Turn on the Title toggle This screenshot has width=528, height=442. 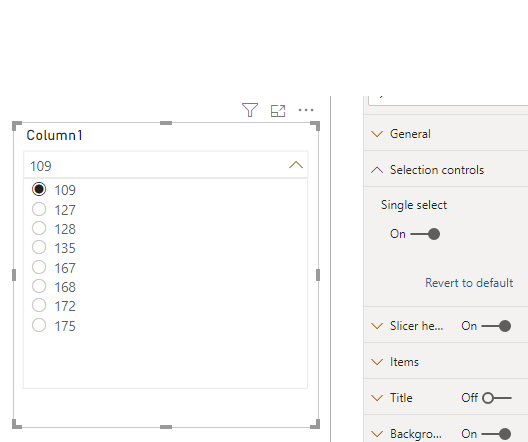point(497,398)
